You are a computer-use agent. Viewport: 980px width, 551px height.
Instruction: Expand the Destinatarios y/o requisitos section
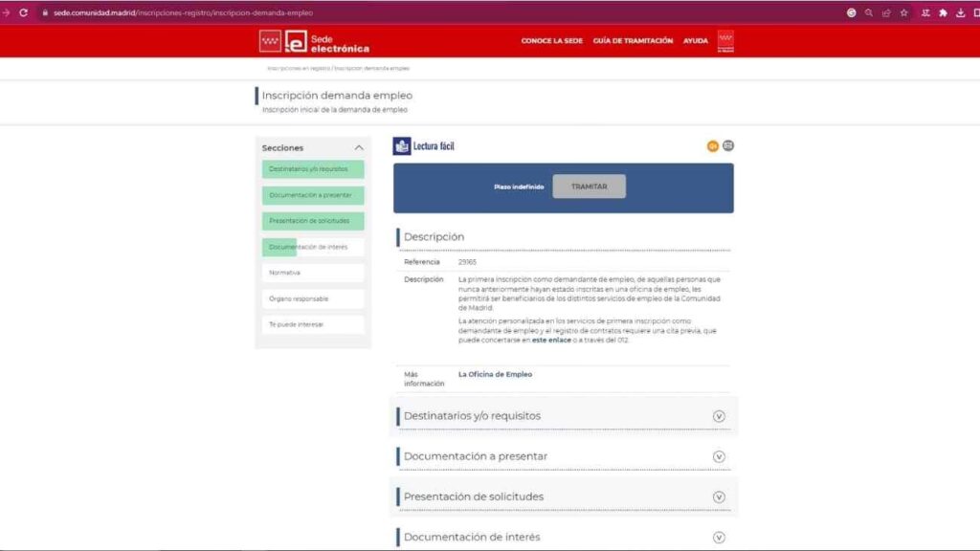[x=719, y=416]
